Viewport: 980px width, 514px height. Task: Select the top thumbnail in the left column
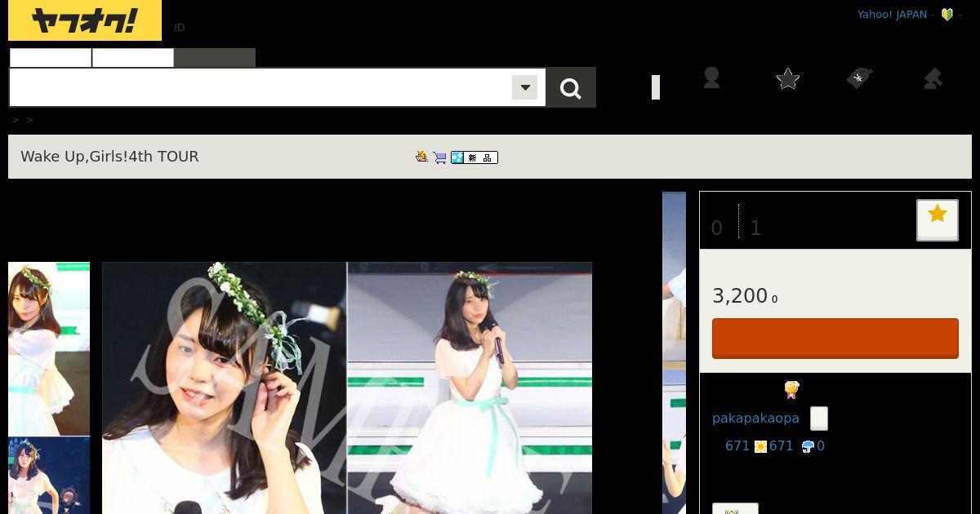pyautogui.click(x=49, y=348)
